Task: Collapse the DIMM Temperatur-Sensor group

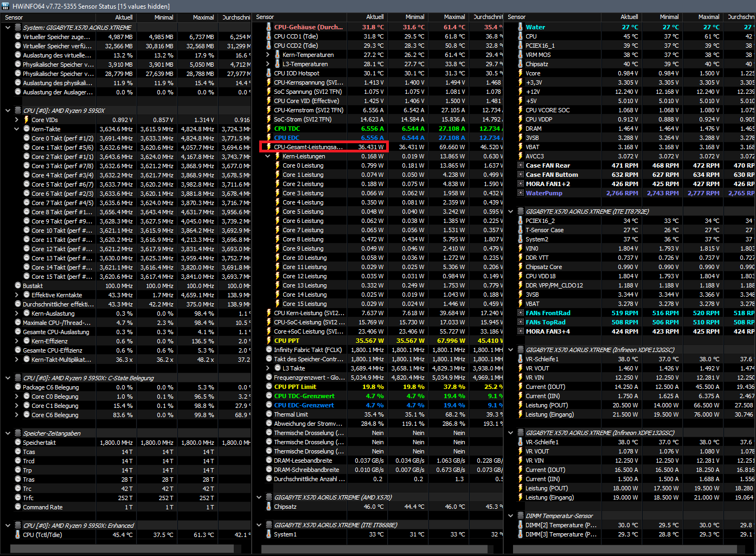Action: [x=511, y=516]
